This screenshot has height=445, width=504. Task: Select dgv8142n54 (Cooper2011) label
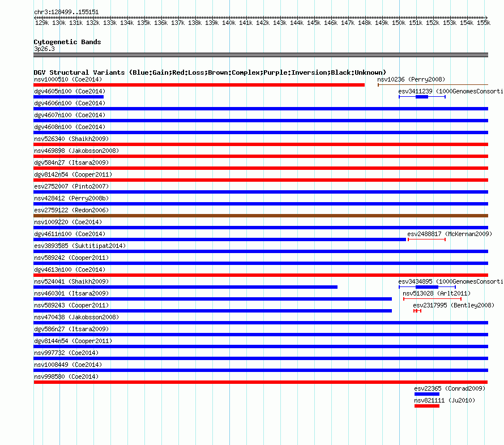coord(73,174)
